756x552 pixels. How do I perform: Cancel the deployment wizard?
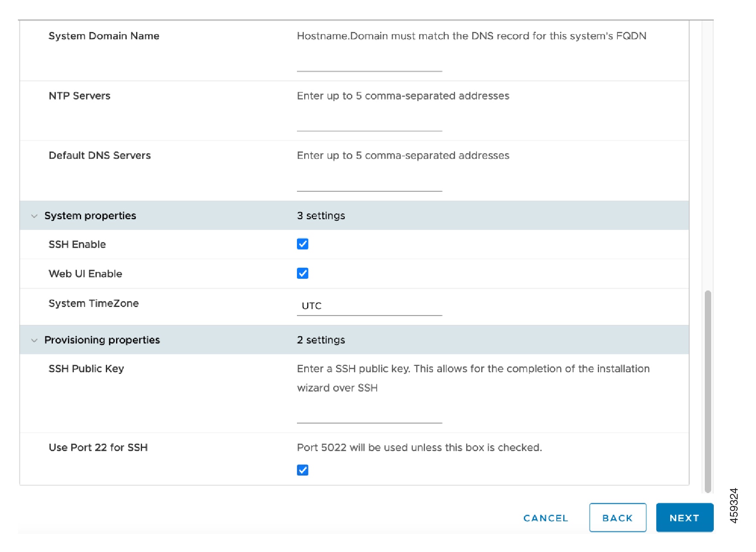point(545,518)
